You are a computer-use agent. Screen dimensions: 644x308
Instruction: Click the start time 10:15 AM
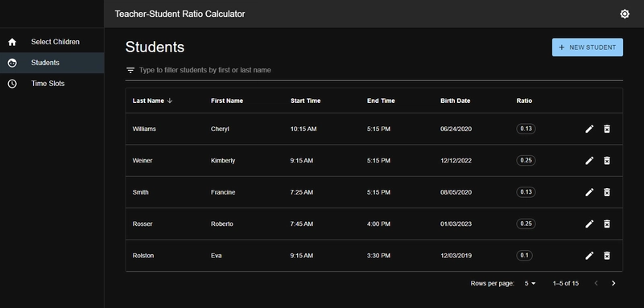[303, 129]
